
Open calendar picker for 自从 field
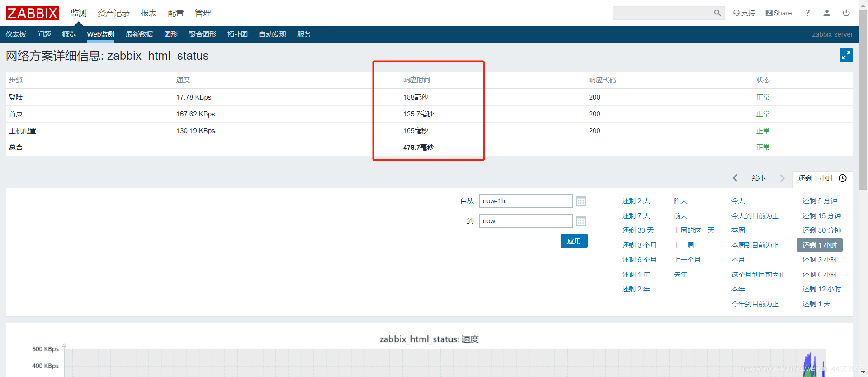coord(581,201)
